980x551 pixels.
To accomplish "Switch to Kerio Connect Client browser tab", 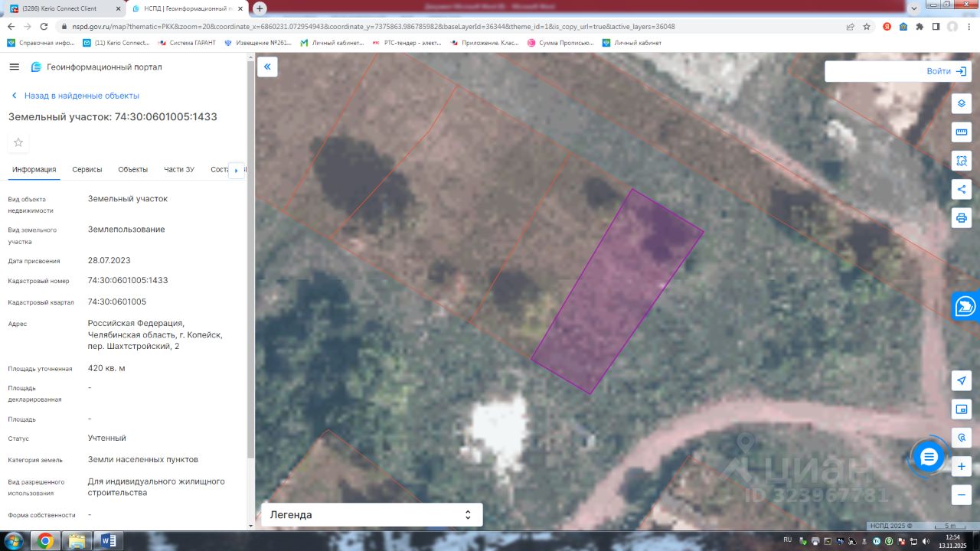I will point(64,8).
